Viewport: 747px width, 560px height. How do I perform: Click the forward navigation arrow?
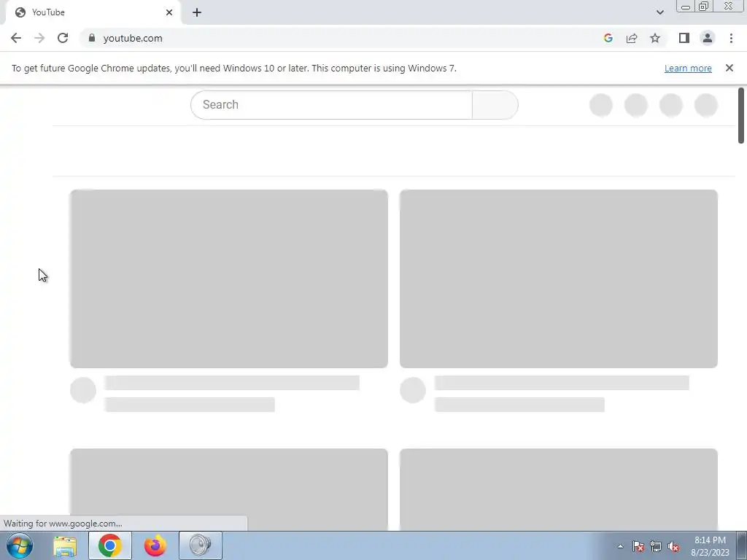(x=39, y=38)
